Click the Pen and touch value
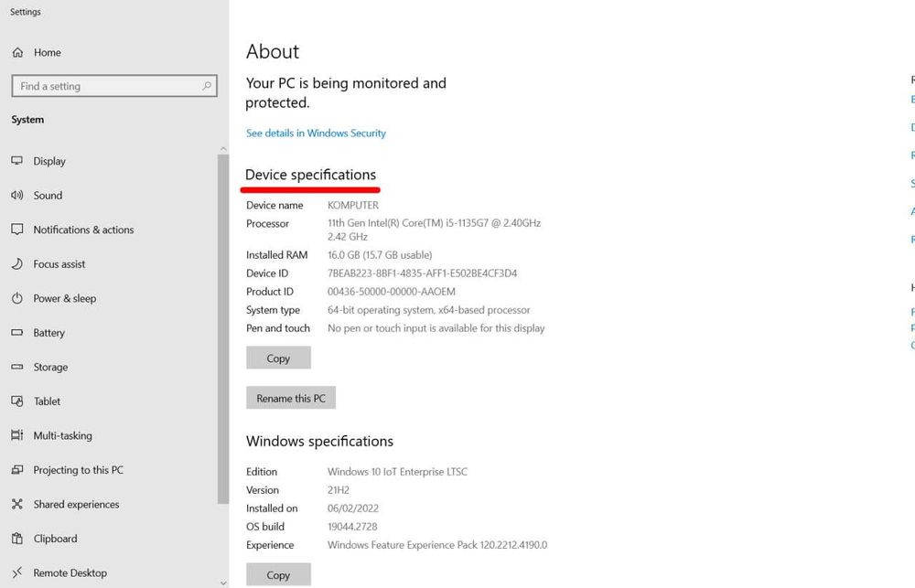Viewport: 915px width, 588px height. point(436,328)
